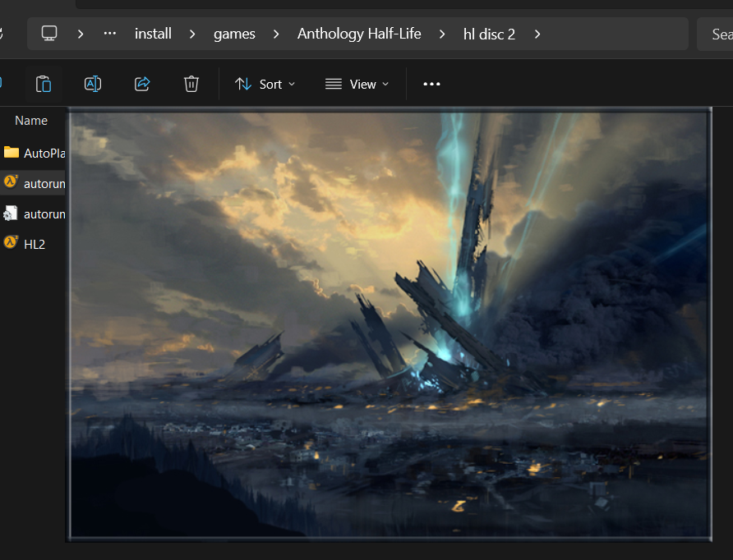Go to Anthology Half-Life breadcrumb

click(x=359, y=34)
